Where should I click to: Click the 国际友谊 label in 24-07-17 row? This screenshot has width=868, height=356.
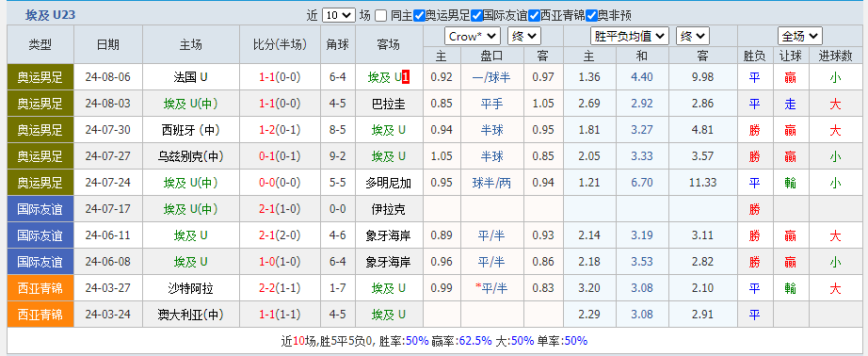(x=40, y=209)
